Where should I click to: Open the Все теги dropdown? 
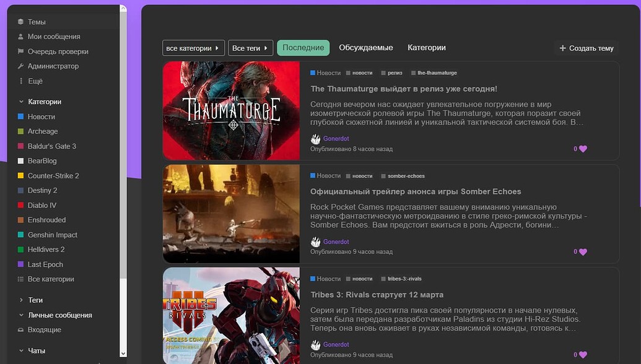250,48
